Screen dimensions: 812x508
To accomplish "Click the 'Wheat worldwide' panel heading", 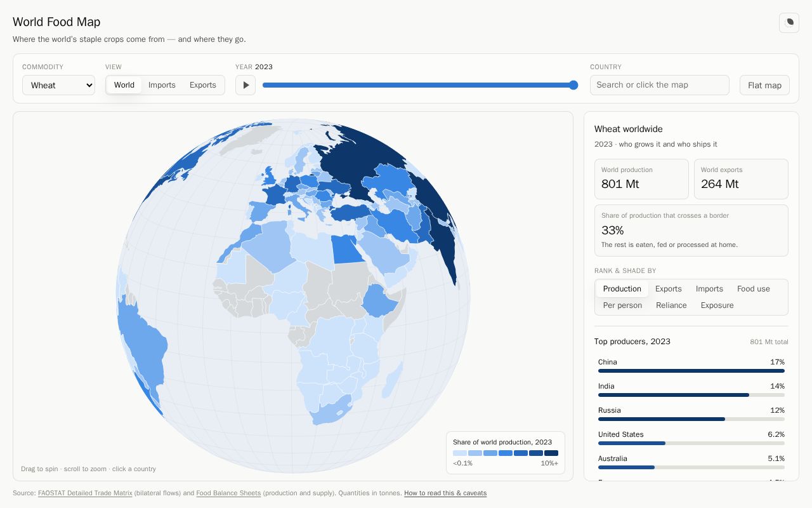I will (x=629, y=129).
